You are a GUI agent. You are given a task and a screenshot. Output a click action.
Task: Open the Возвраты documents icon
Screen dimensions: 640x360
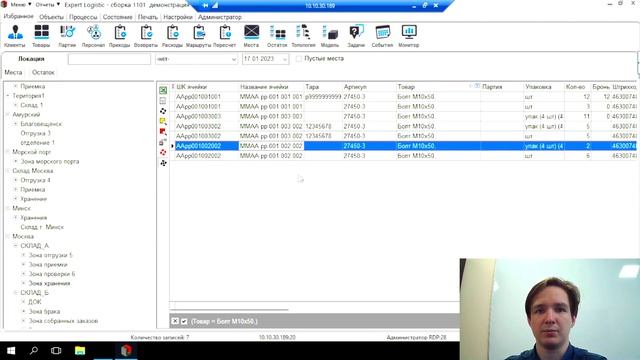coord(146,36)
